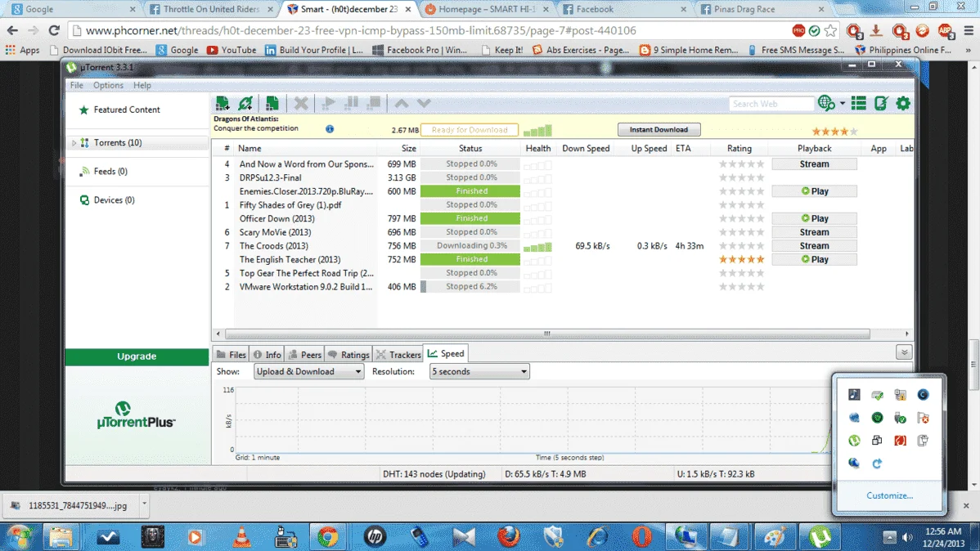Click Stream for Scary MoVie (2013)
This screenshot has width=980, height=551.
tap(814, 232)
